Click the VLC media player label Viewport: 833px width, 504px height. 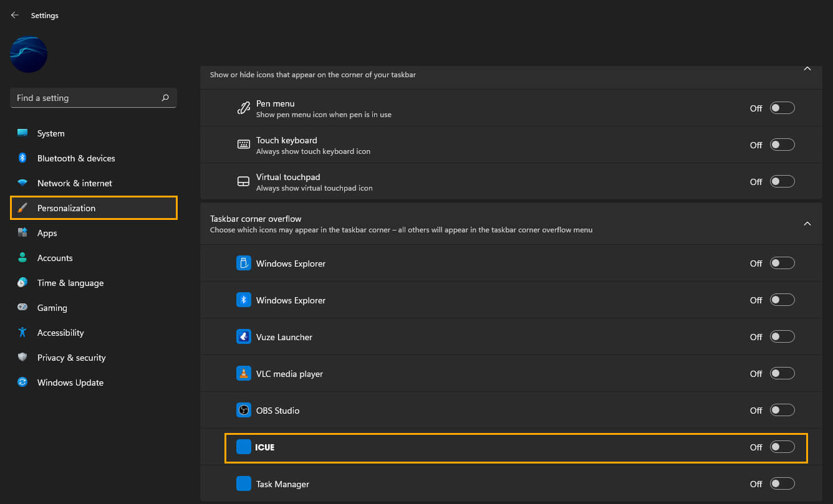(289, 374)
